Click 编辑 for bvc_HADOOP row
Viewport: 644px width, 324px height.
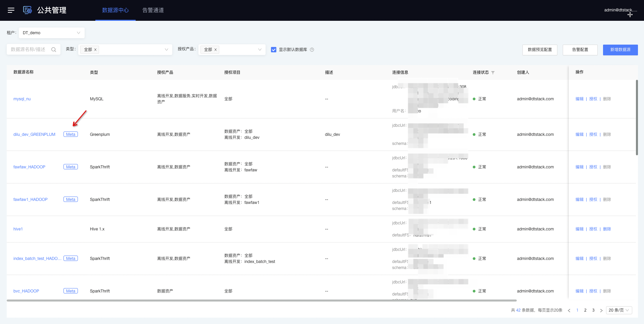pos(580,291)
